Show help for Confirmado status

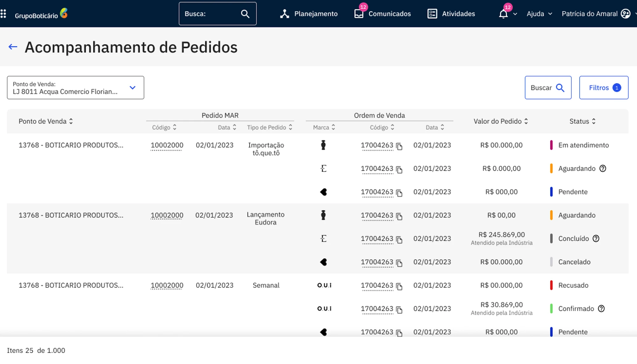tap(601, 309)
